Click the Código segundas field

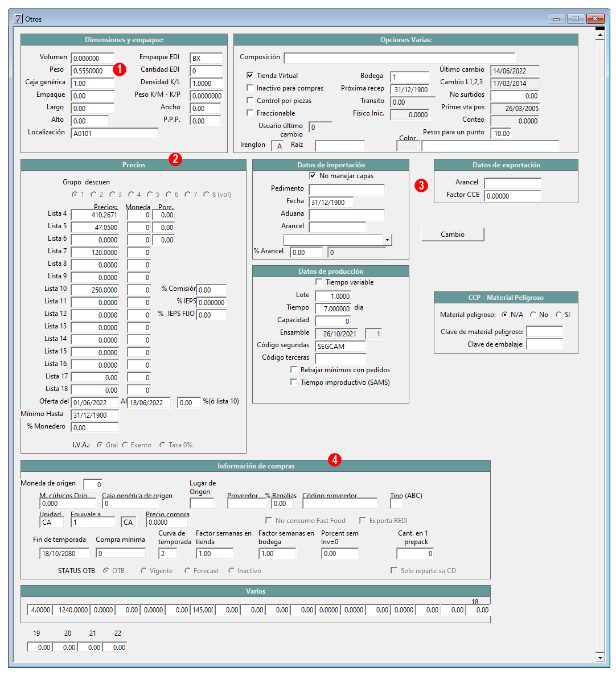click(x=340, y=346)
